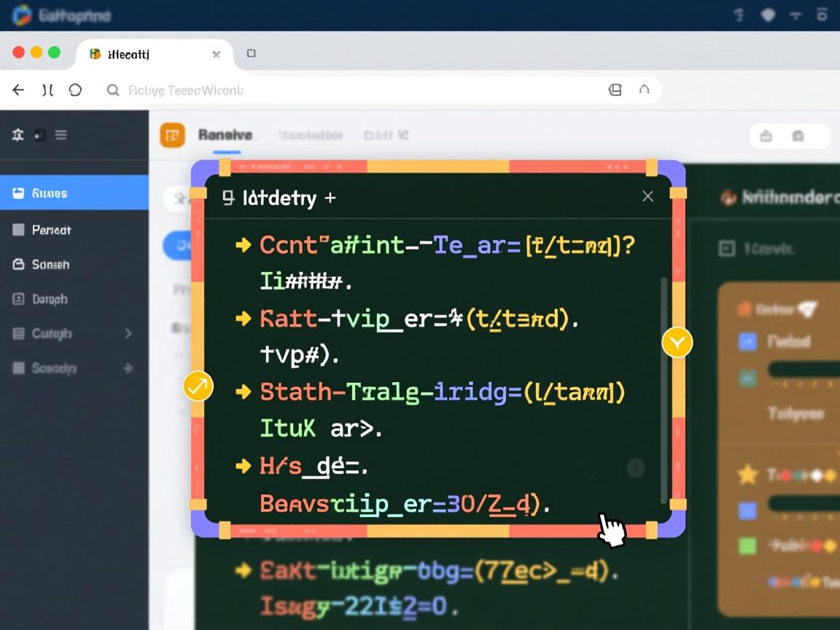Click the first arrow bullet in the dialog

pyautogui.click(x=244, y=245)
